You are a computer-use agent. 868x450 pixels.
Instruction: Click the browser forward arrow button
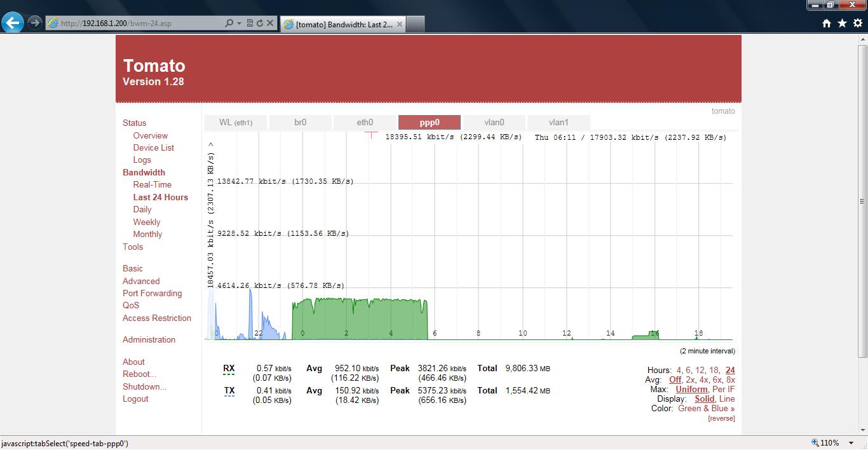pos(34,23)
